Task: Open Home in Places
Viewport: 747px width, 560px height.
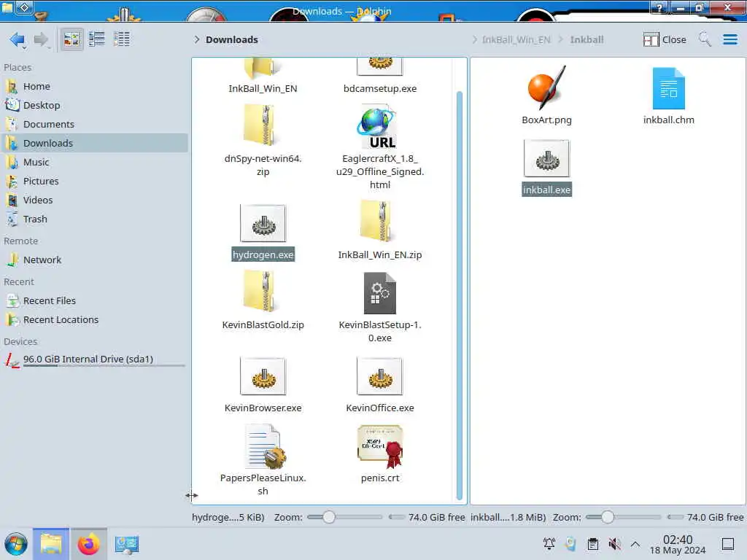Action: pyautogui.click(x=94, y=86)
